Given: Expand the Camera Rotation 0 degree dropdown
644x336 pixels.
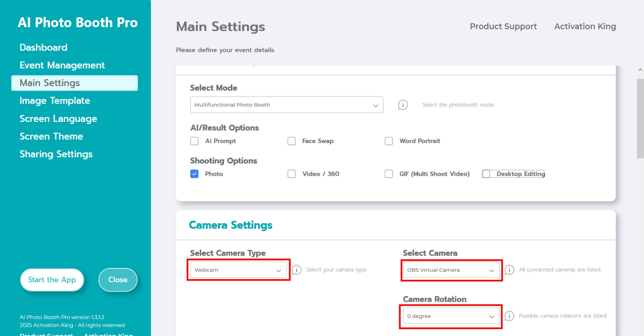Looking at the screenshot, I should (x=451, y=316).
